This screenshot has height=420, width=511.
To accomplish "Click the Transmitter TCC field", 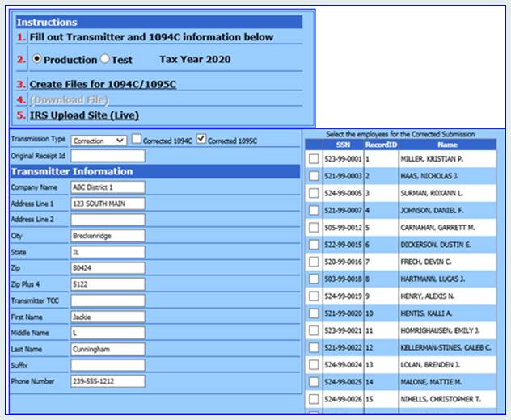I will pos(108,300).
